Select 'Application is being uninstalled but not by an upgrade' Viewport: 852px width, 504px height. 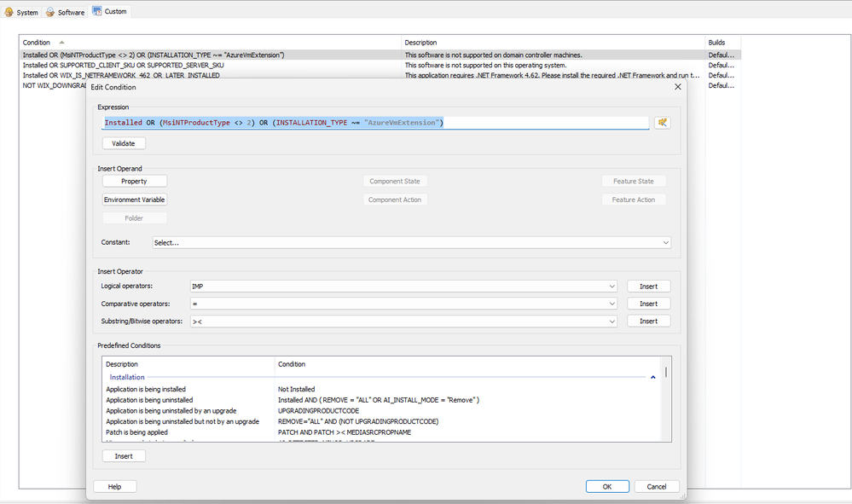[x=380, y=421]
